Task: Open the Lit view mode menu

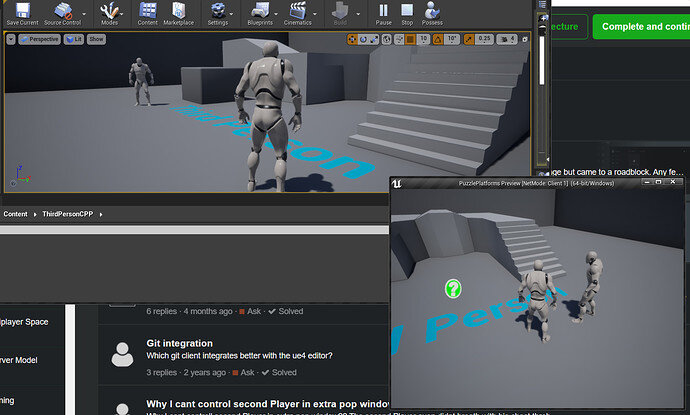Action: [74, 39]
